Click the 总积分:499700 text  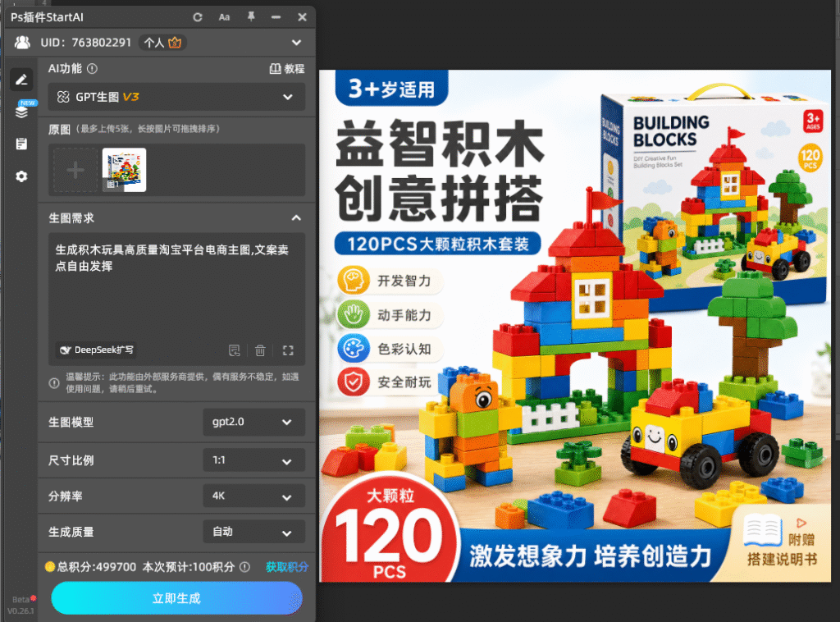(97, 567)
